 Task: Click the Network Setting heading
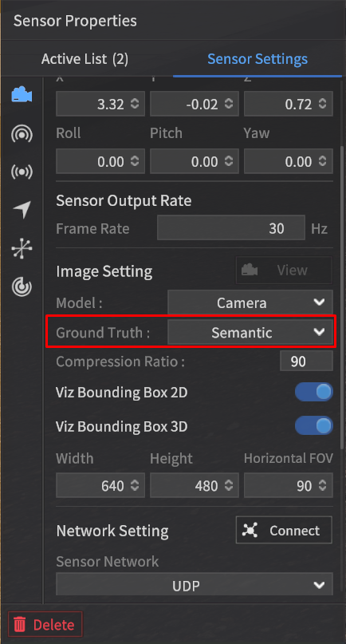(x=112, y=531)
